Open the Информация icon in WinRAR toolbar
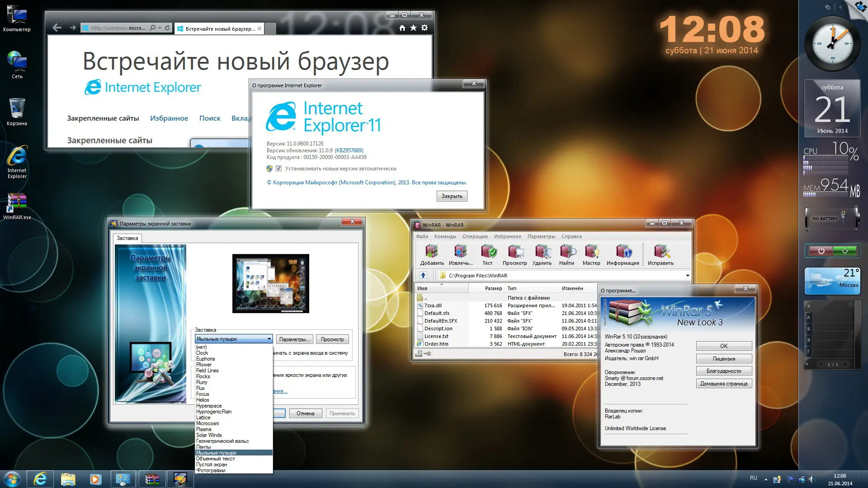Viewport: 868px width, 488px height. click(x=623, y=253)
